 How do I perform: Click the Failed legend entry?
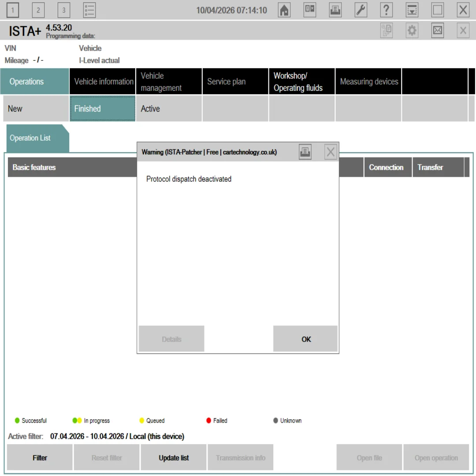pyautogui.click(x=217, y=420)
